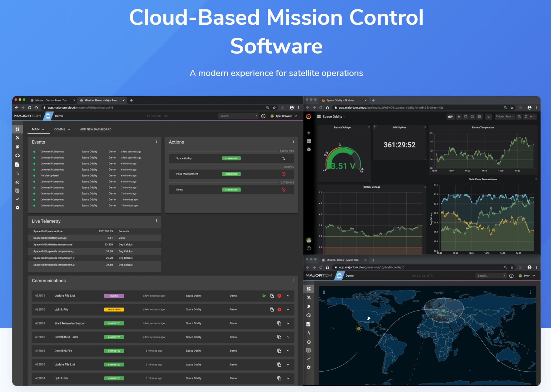
Task: Click the dashboard grid icon in left sidebar
Action: tap(18, 129)
